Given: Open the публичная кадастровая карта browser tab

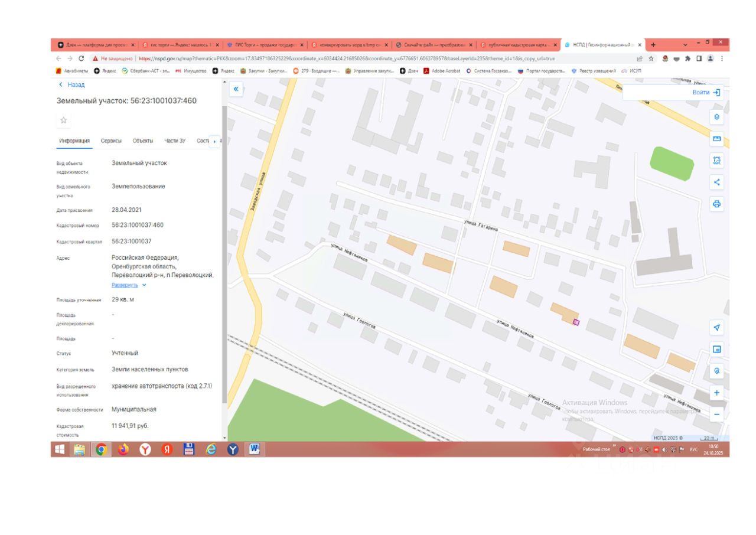Looking at the screenshot, I should pyautogui.click(x=518, y=45).
